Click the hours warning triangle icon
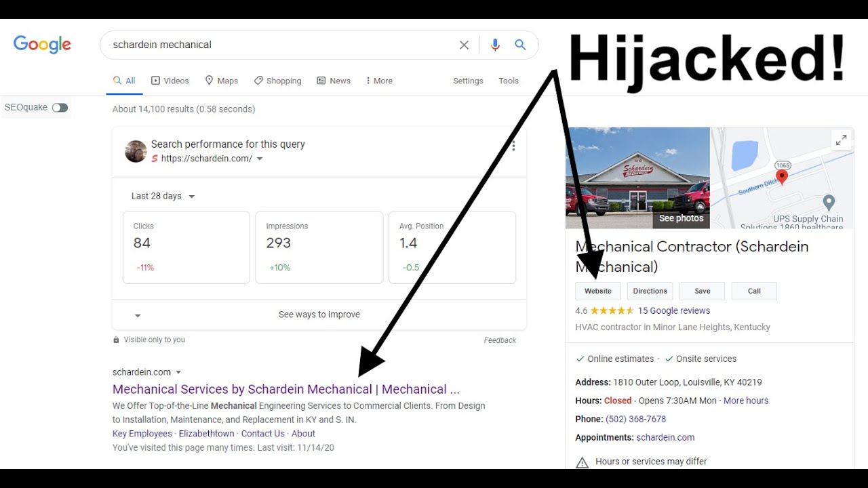This screenshot has width=868, height=488. [x=582, y=462]
